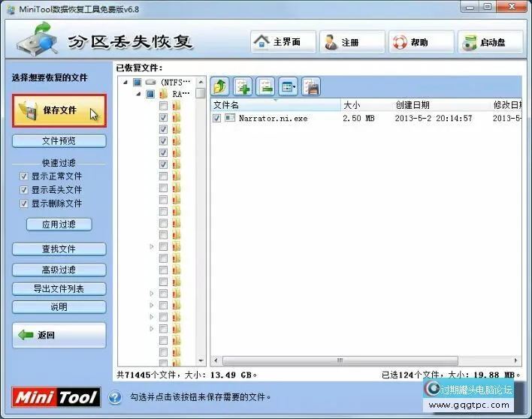Viewport: 532px width, 419px height.
Task: Click the 保存文件 button
Action: coord(59,110)
